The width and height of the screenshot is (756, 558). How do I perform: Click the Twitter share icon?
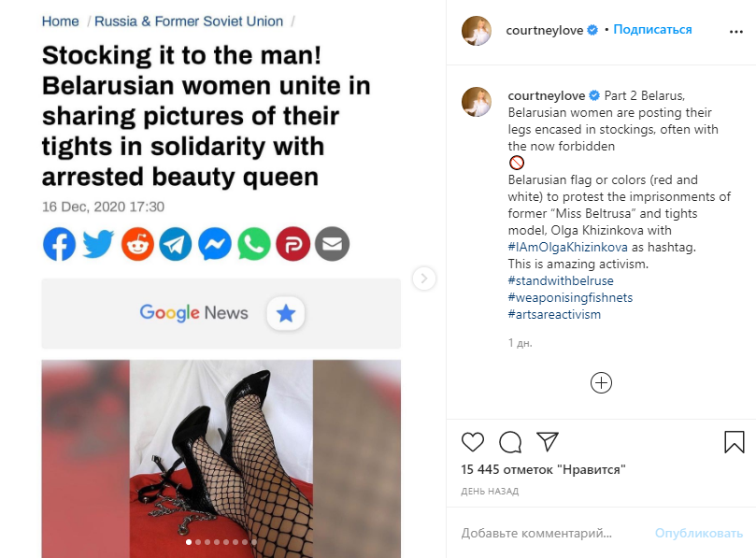point(98,244)
